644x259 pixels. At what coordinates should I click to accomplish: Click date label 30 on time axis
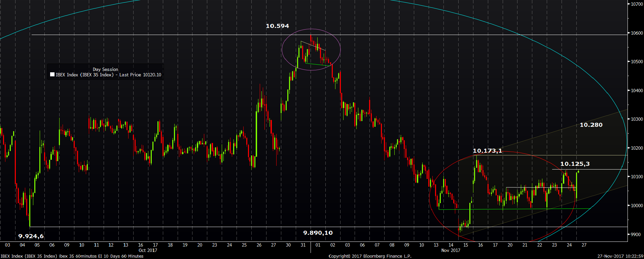[288, 245]
